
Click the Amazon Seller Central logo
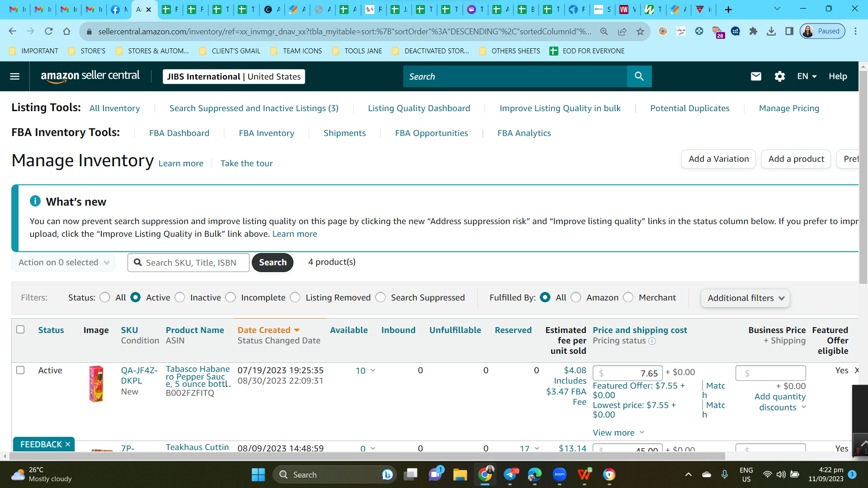pyautogui.click(x=90, y=76)
